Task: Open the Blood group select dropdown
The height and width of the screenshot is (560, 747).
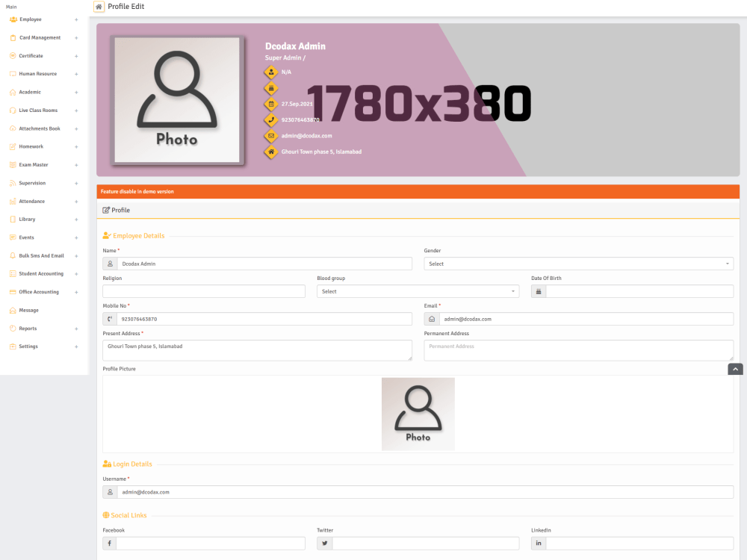Action: click(x=418, y=291)
